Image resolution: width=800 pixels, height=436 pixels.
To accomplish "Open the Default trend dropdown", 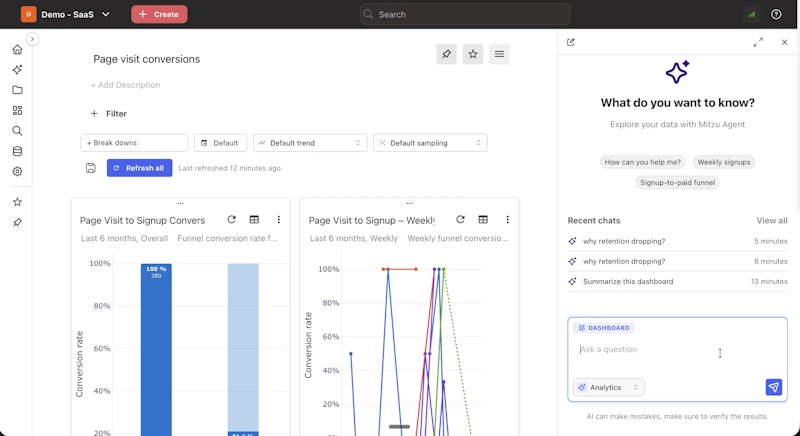I will pos(310,143).
